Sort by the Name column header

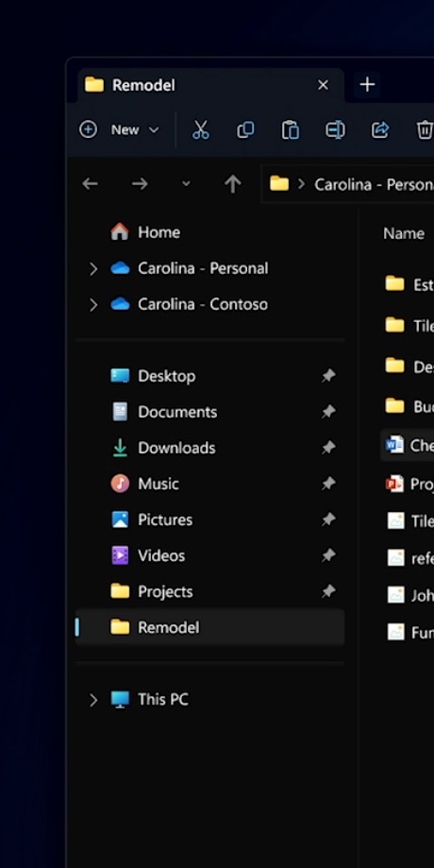point(404,233)
